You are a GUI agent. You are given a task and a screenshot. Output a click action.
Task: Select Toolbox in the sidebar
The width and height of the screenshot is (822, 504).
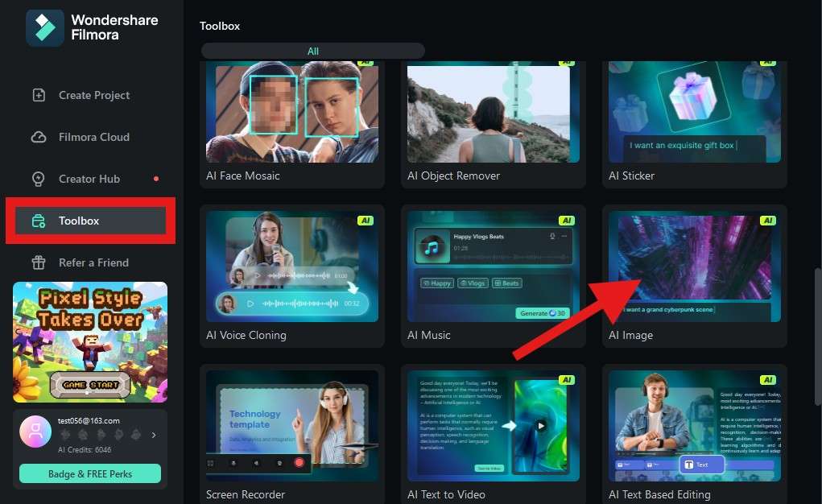(x=90, y=221)
